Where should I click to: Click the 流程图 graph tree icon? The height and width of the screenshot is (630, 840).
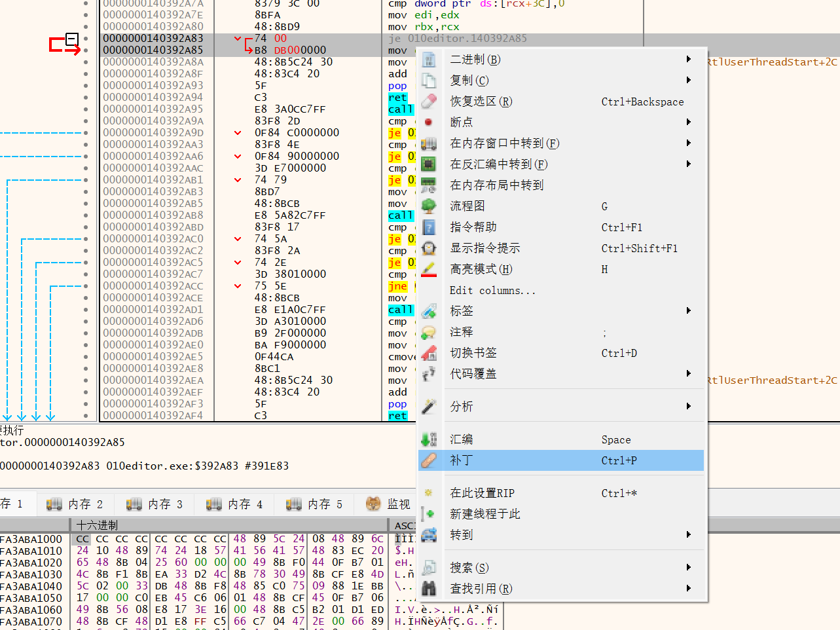(429, 206)
